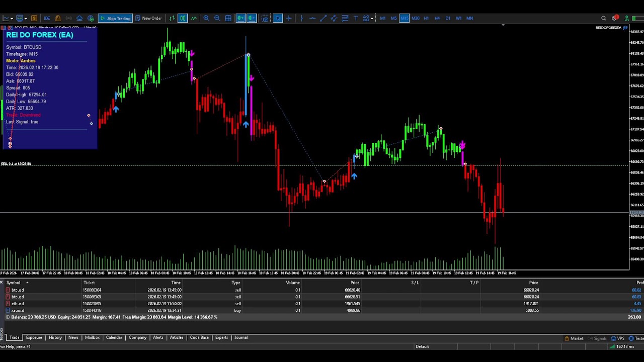The height and width of the screenshot is (362, 644).
Task: Open the Market shopping bag icon
Action: pyautogui.click(x=58, y=18)
